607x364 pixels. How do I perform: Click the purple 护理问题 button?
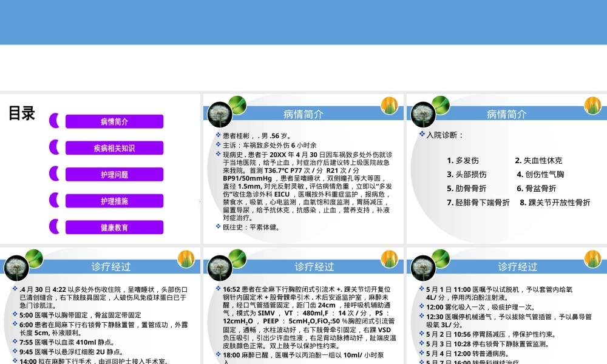pyautogui.click(x=114, y=175)
